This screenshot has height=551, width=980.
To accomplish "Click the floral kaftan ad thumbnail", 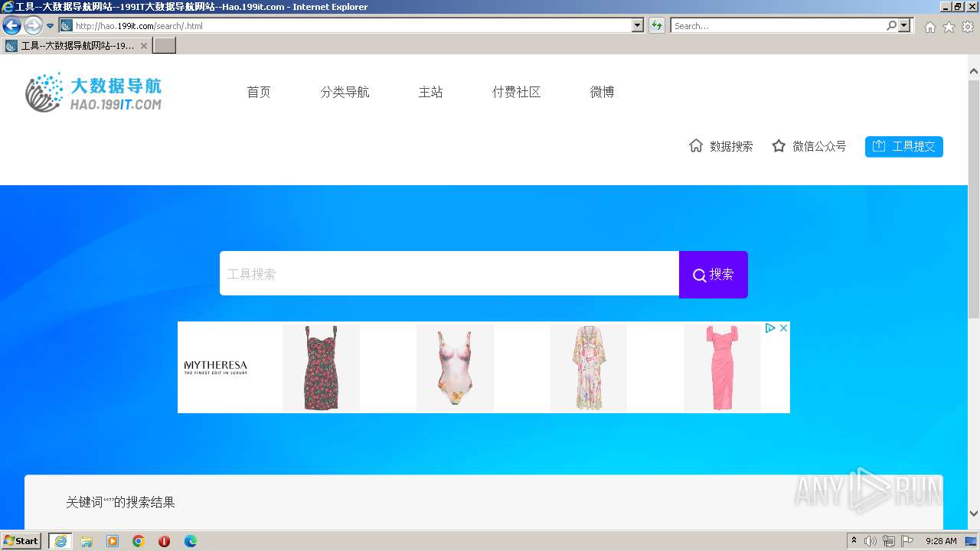I will [x=588, y=367].
